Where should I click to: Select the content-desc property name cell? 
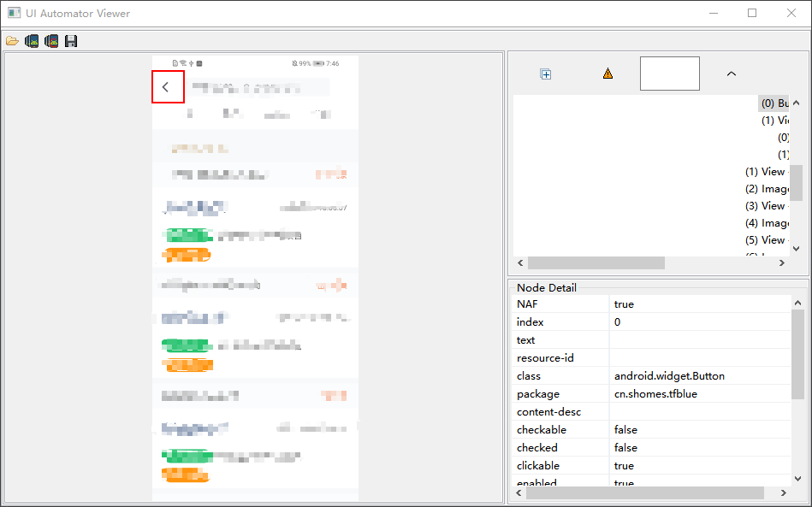pyautogui.click(x=560, y=412)
